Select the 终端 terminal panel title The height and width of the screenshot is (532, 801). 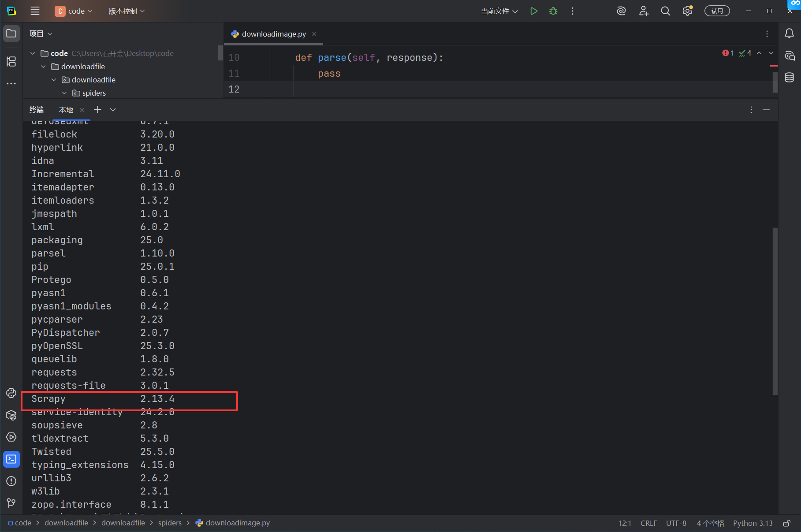(37, 110)
